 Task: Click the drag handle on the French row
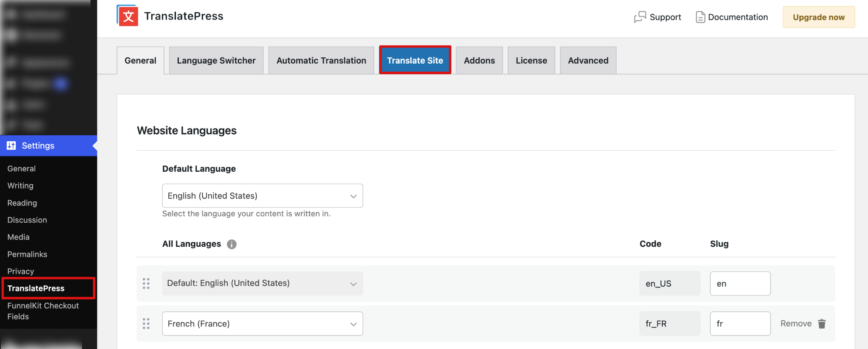(146, 324)
